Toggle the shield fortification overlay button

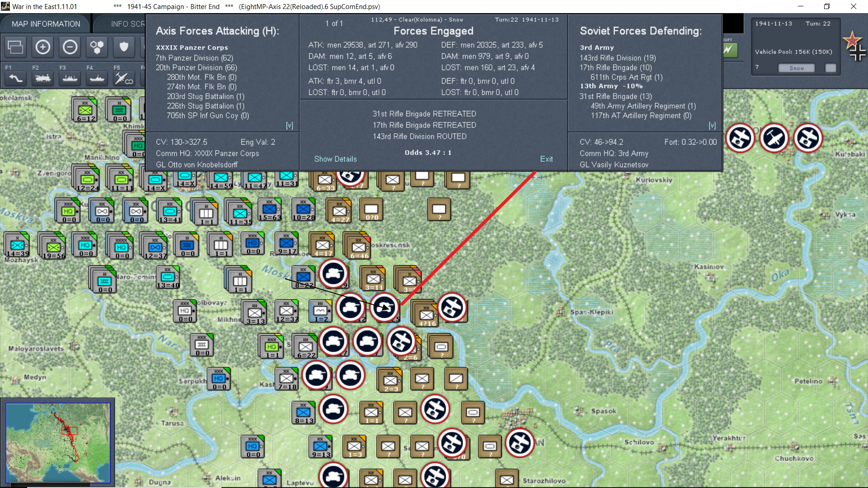124,47
